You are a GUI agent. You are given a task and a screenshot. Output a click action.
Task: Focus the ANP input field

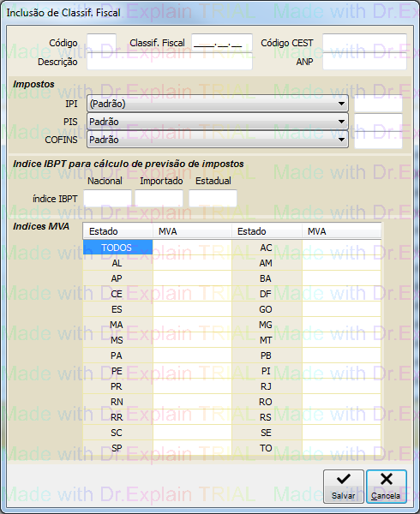coord(364,62)
